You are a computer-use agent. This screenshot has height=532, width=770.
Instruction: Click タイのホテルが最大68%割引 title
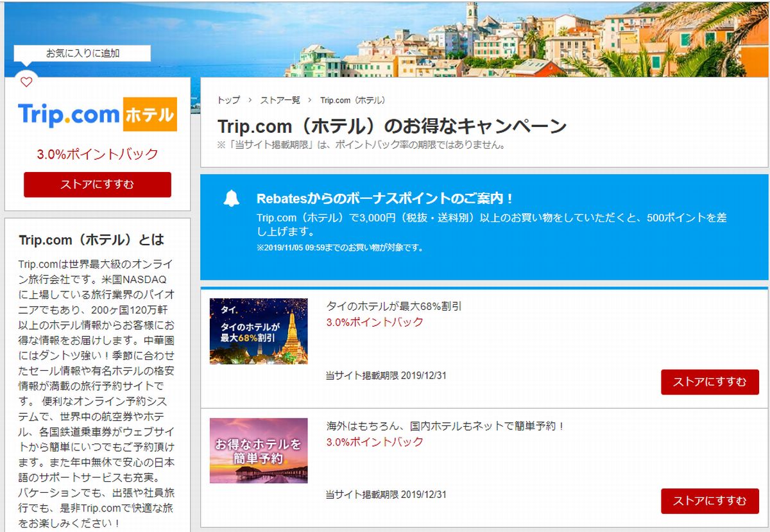tap(394, 306)
